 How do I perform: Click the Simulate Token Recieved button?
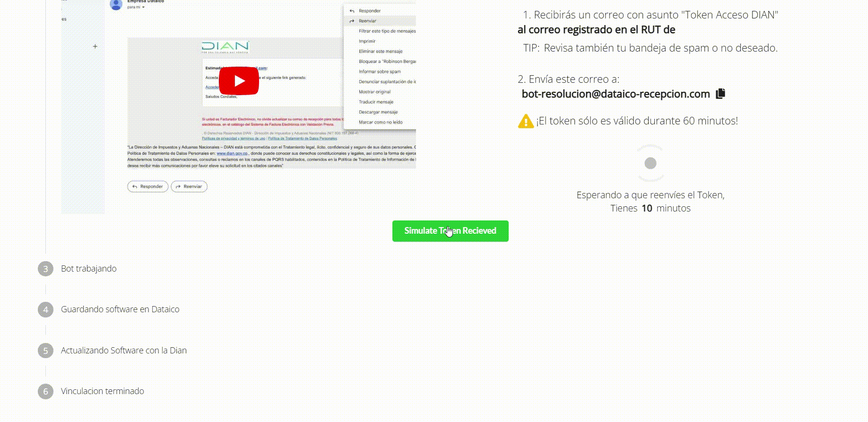pos(450,231)
